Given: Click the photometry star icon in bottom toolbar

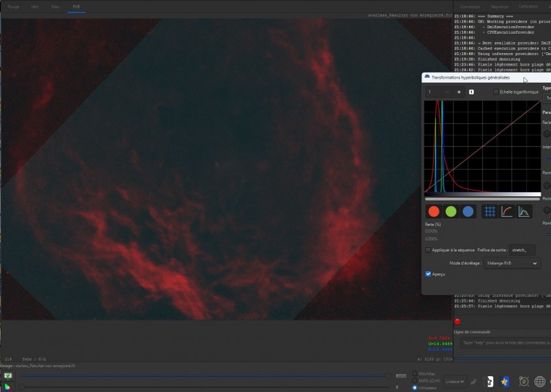Looking at the screenshot, I should (505, 382).
